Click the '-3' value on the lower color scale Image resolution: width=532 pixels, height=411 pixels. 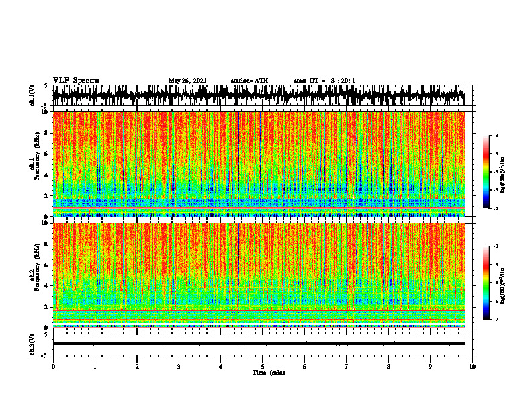(495, 246)
